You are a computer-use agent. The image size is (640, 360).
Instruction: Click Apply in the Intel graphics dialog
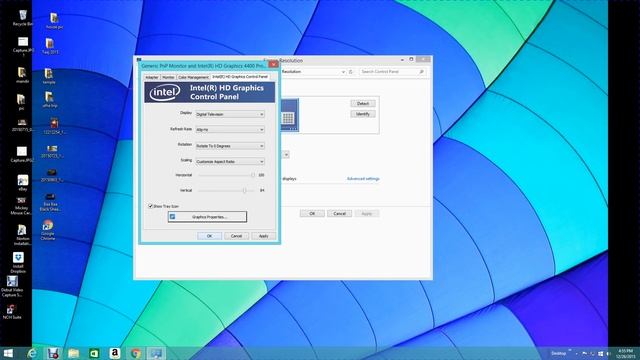(x=264, y=236)
